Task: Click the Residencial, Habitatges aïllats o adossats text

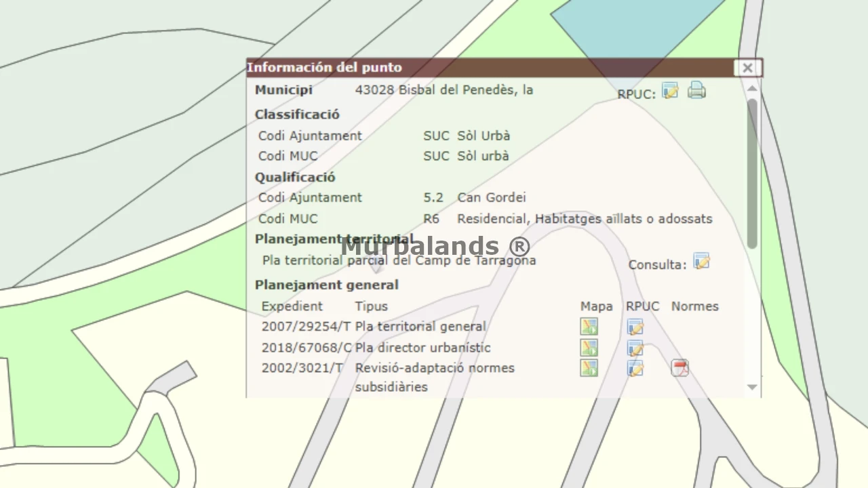Action: (585, 219)
